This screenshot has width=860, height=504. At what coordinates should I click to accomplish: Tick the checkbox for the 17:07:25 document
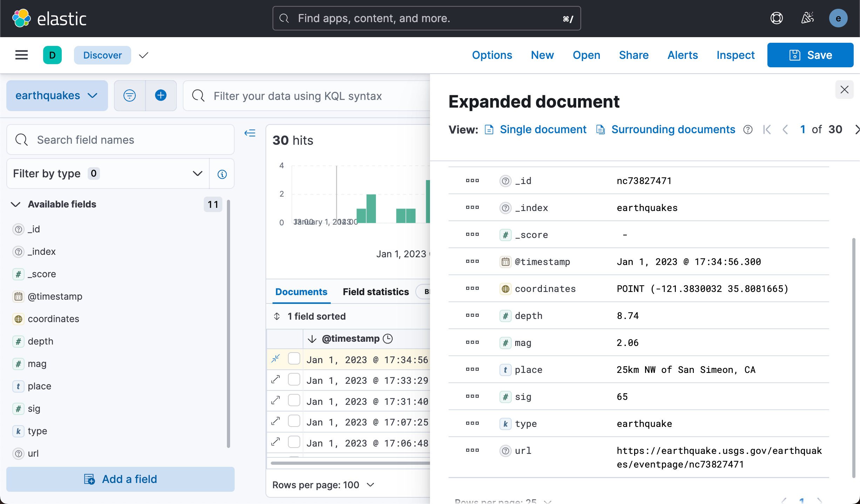[x=294, y=421]
